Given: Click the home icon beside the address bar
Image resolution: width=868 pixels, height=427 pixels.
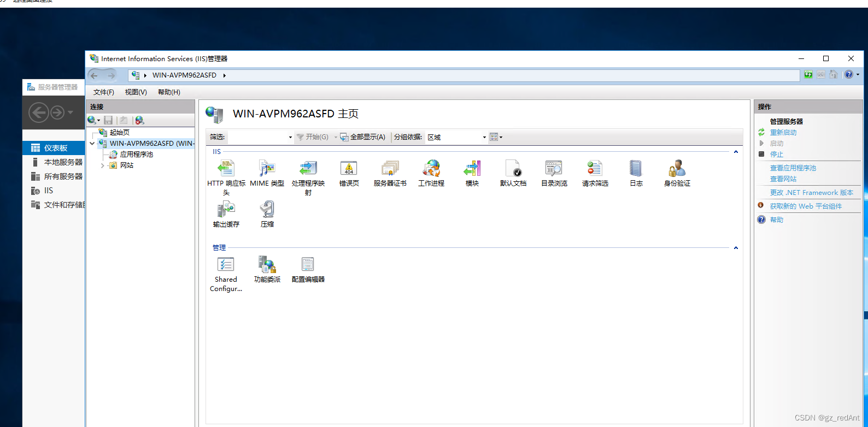Looking at the screenshot, I should point(834,75).
